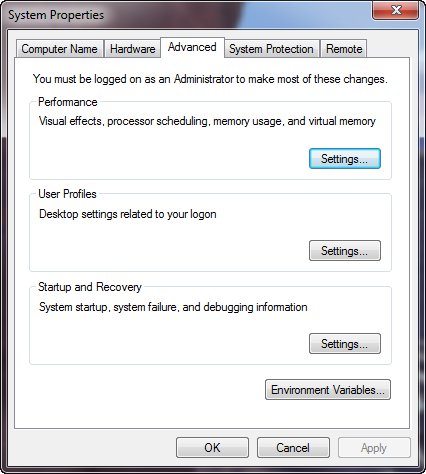This screenshot has width=426, height=474.
Task: Show the Remote tab
Action: 344,49
